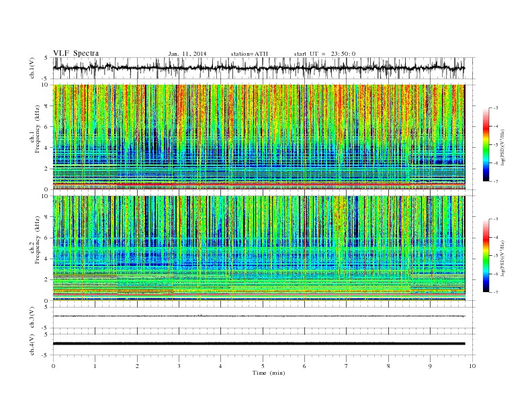Image resolution: width=532 pixels, height=411 pixels.
Task: Pick the ch.1 spectrogram color scale bar
Action: coord(486,145)
